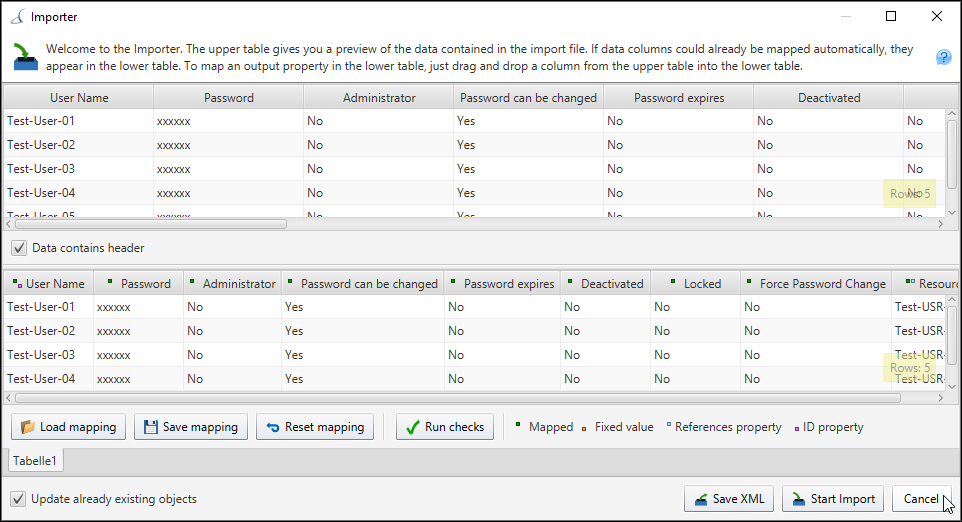Click the Reset mapping button

315,426
